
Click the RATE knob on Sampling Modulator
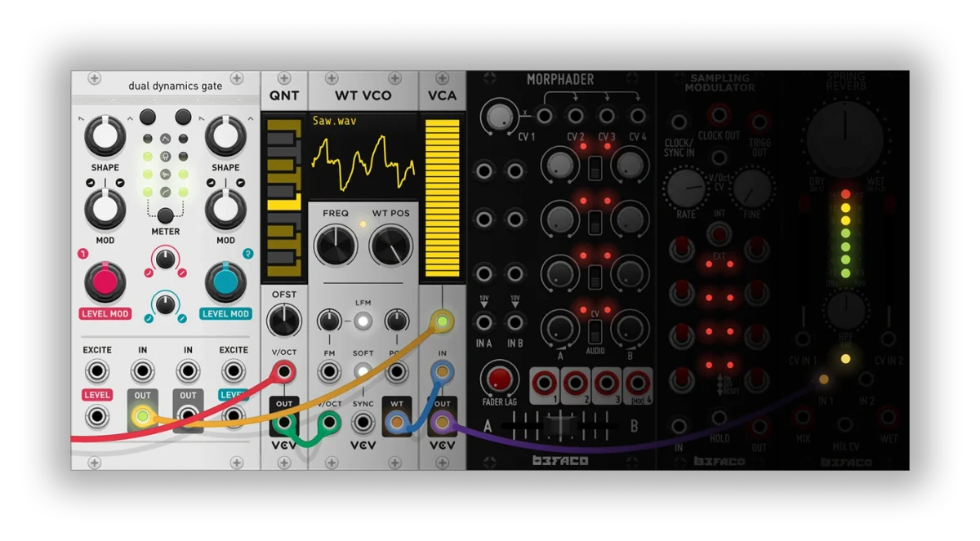pos(686,189)
